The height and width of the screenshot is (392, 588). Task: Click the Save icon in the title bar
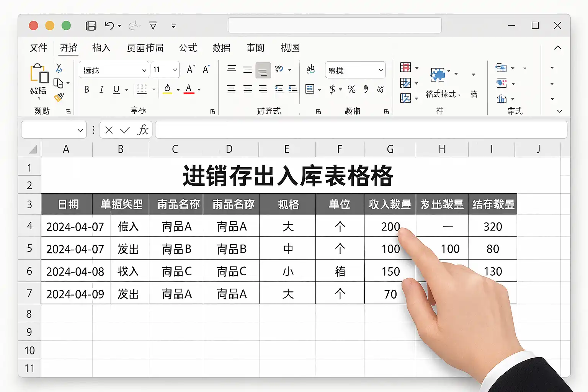91,26
